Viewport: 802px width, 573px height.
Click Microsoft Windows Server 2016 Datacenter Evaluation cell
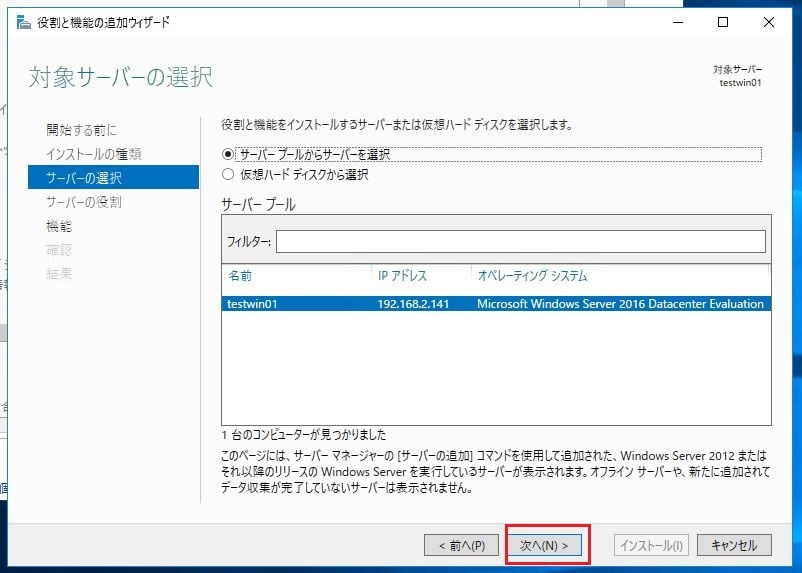pyautogui.click(x=620, y=304)
